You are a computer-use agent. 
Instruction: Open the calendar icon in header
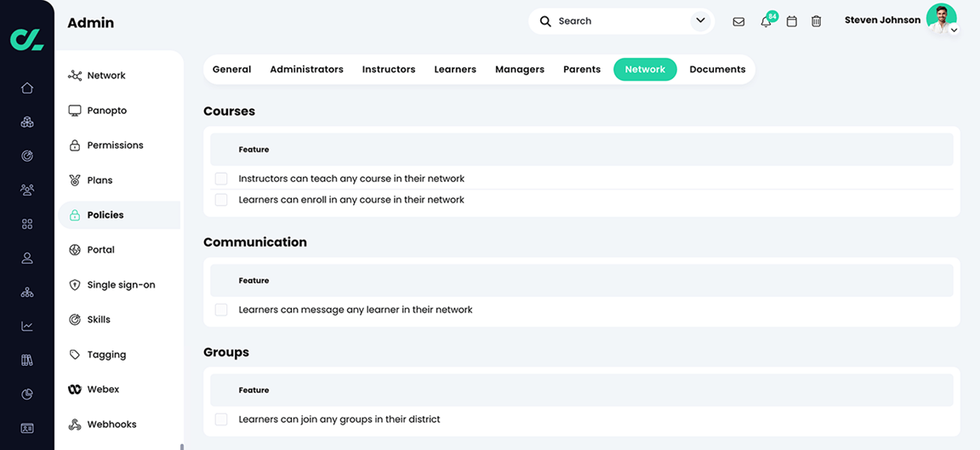pyautogui.click(x=792, y=21)
